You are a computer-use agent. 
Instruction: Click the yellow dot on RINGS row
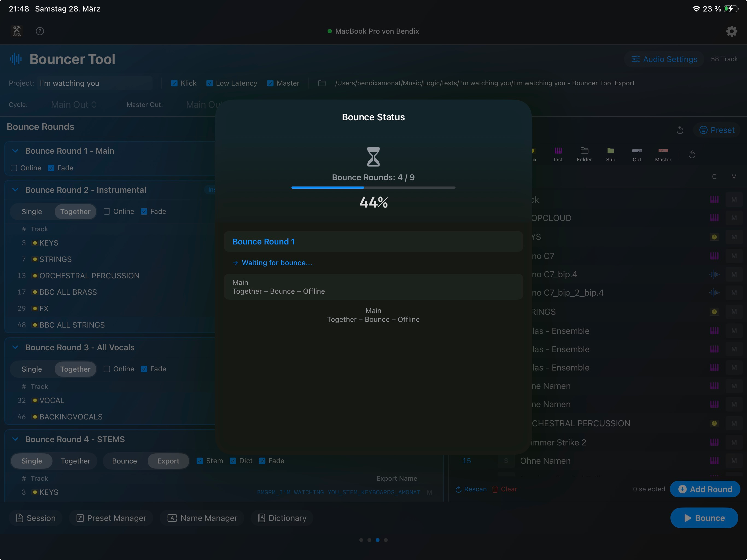coord(714,312)
